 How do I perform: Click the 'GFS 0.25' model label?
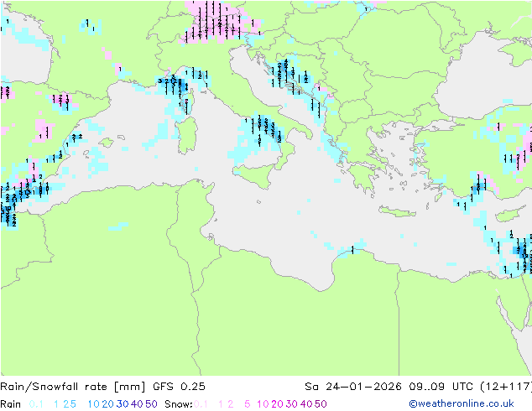pyautogui.click(x=179, y=386)
